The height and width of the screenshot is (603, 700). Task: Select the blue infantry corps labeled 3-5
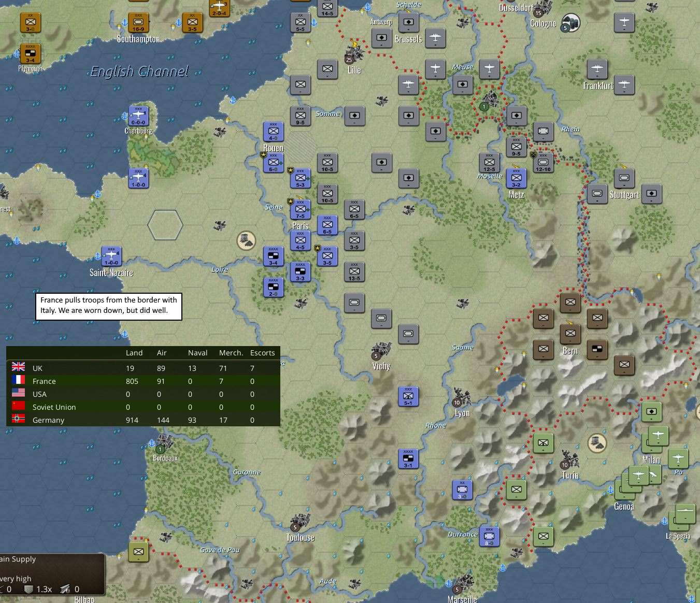coord(327,256)
